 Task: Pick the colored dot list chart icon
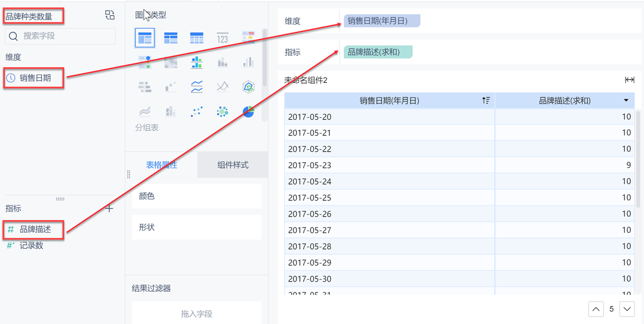pos(145,62)
